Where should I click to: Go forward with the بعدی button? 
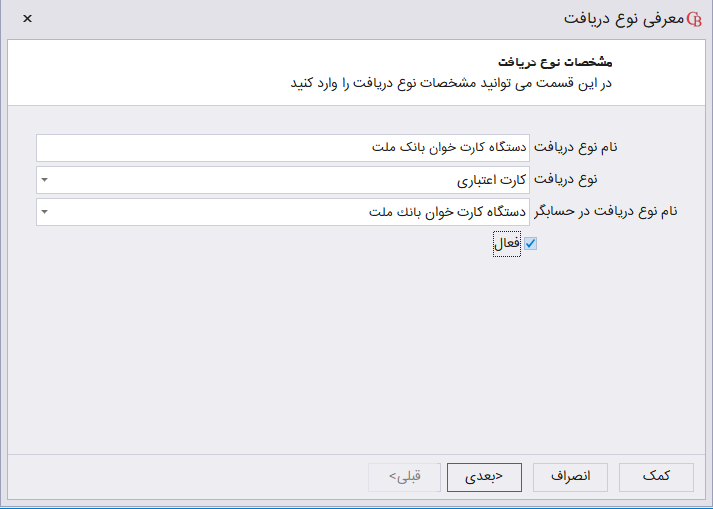click(x=484, y=478)
